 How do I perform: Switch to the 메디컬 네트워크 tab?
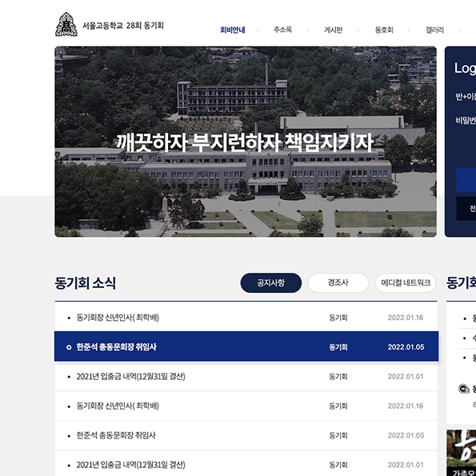point(406,283)
